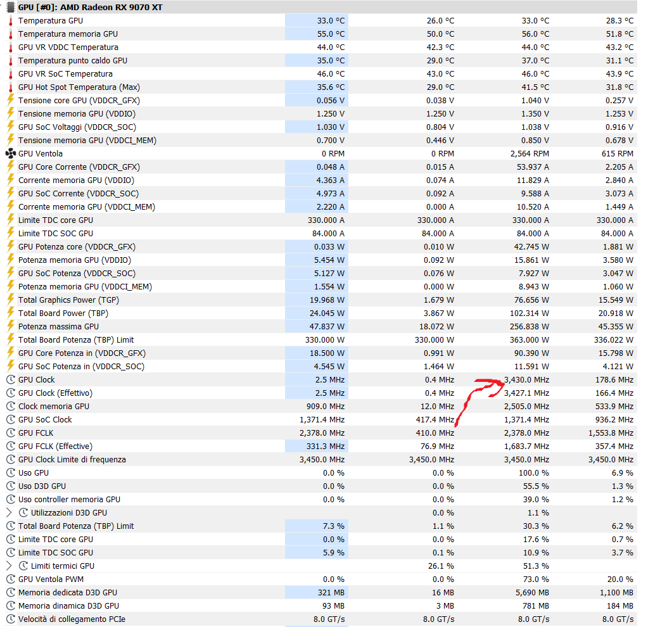Viewport: 672px width, 627px height.
Task: Click thermometer icon beside Temperatura punto caldo GPU
Action: point(11,60)
